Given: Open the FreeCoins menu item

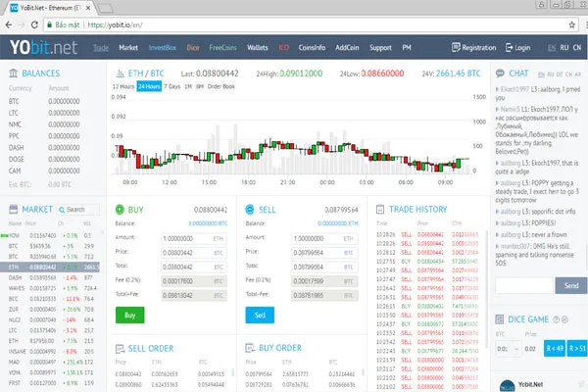Looking at the screenshot, I should tap(222, 48).
